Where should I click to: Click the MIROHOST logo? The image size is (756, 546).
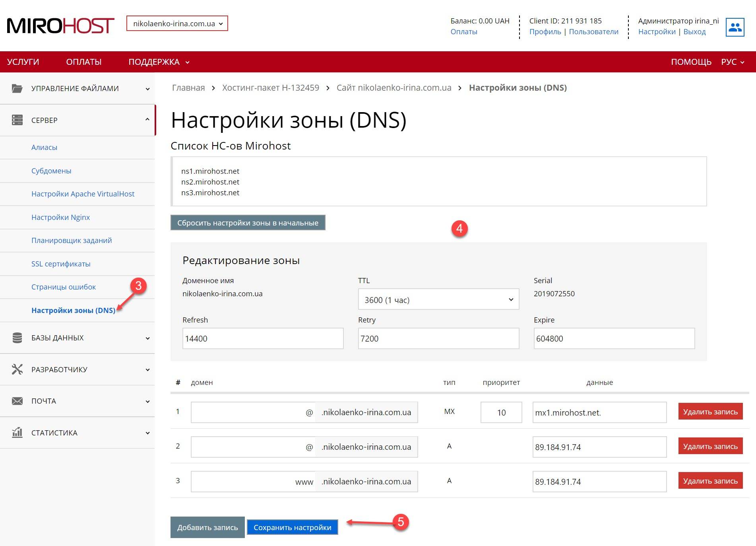(60, 25)
